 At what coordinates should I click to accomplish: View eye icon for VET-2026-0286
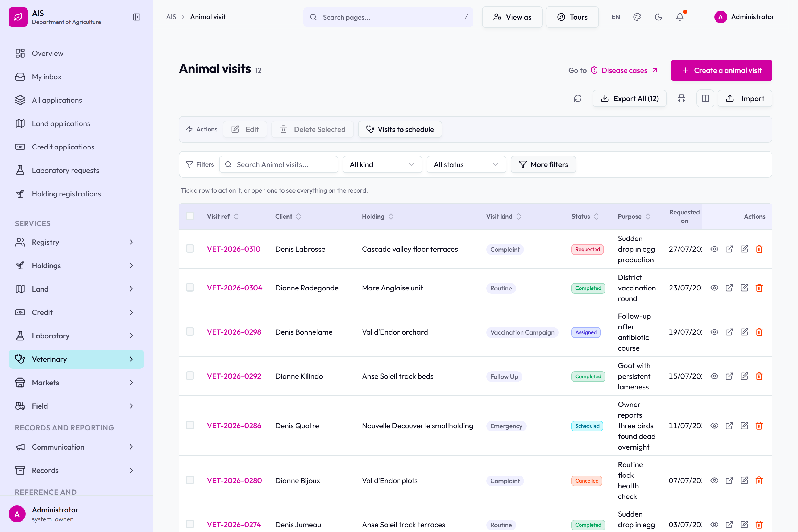[x=714, y=425]
